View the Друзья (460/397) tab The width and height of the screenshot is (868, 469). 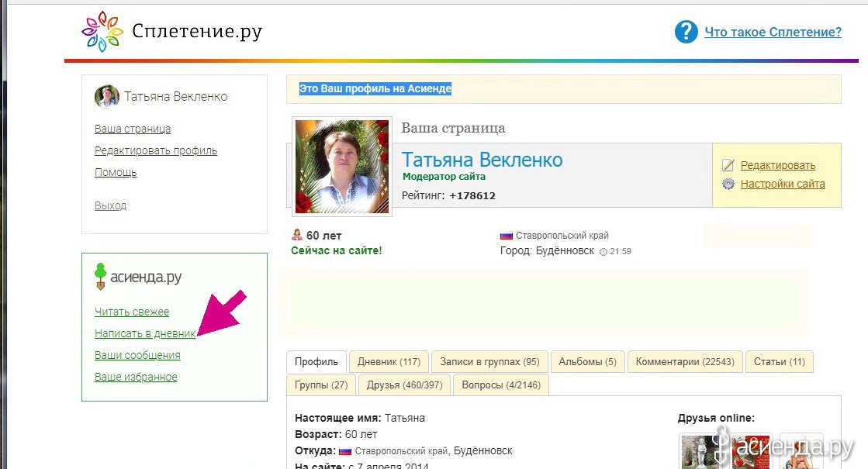[x=404, y=385]
